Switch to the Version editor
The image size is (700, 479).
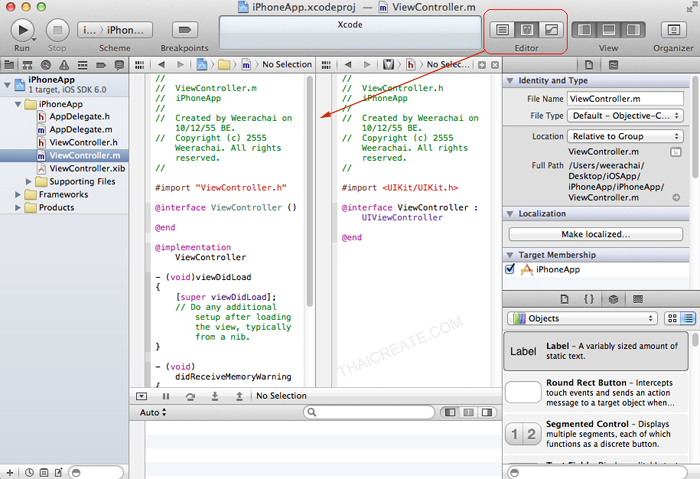point(551,30)
